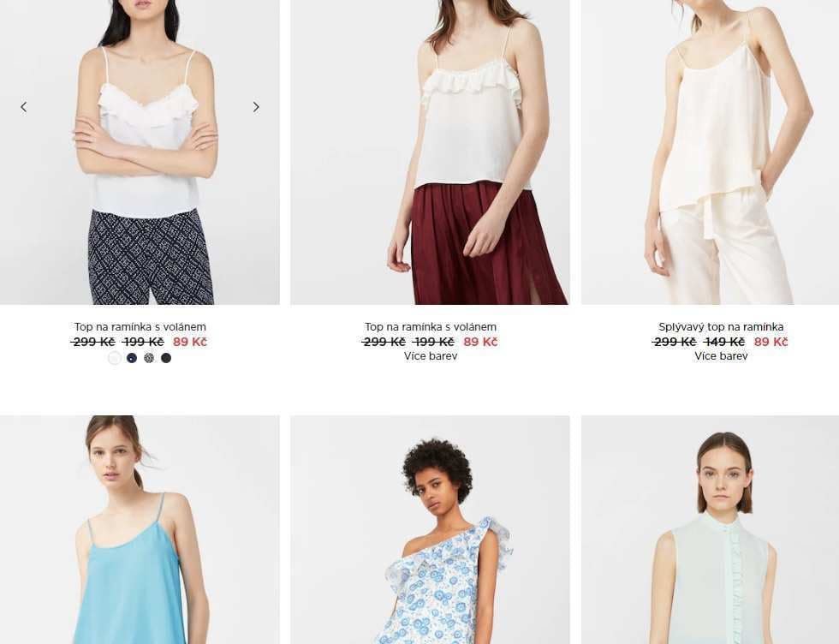839x644 pixels.
Task: Select the black color swatch
Action: (166, 358)
